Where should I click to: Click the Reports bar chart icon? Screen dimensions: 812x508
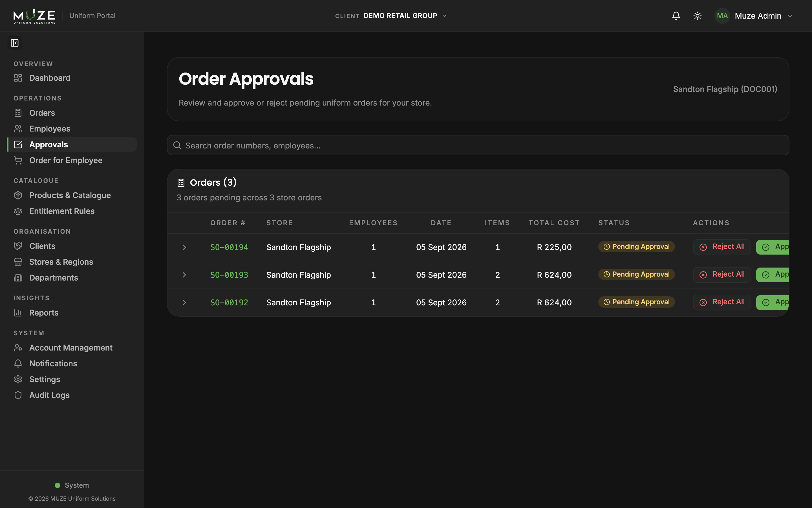[x=18, y=312]
